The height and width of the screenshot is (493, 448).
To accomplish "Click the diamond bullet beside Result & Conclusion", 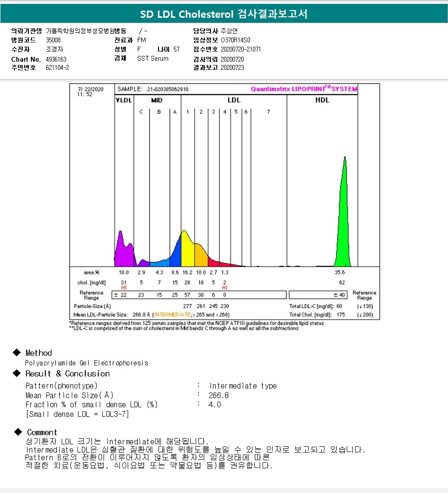I will coord(17,373).
